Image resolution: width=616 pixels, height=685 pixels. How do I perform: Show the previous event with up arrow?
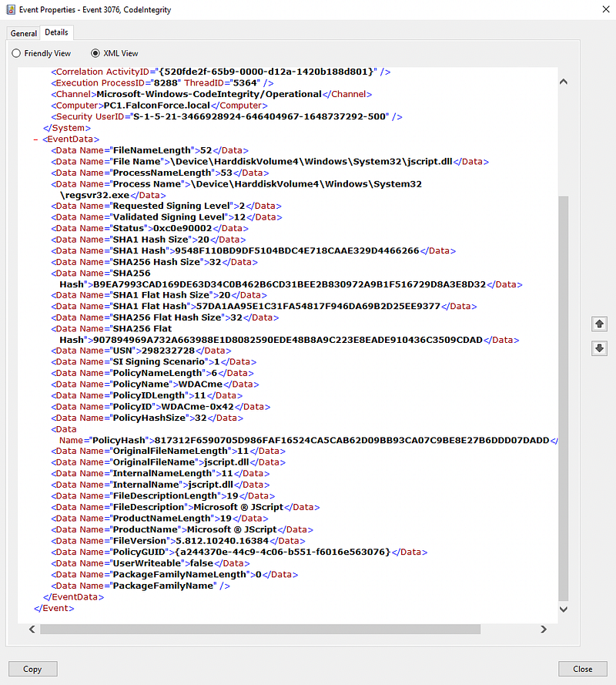599,324
